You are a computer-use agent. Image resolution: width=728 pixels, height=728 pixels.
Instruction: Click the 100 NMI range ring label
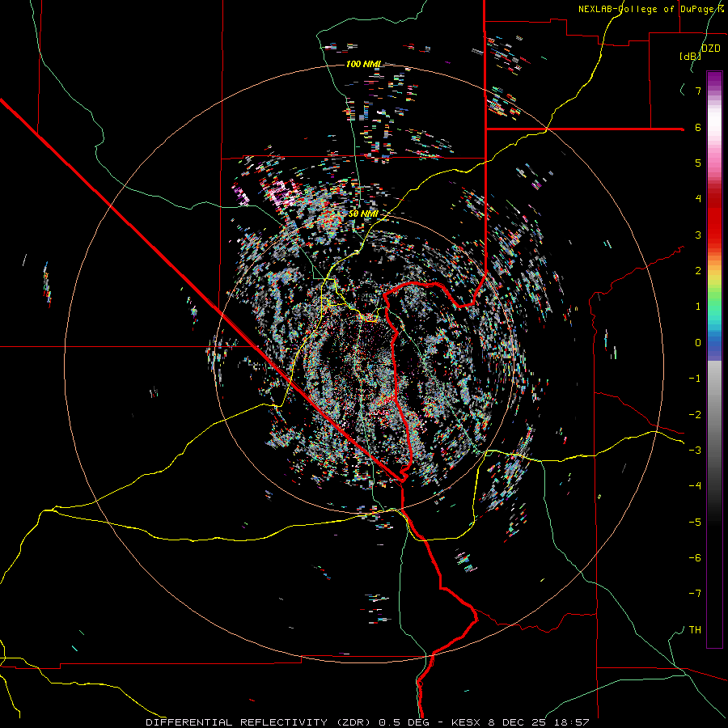coord(364,64)
